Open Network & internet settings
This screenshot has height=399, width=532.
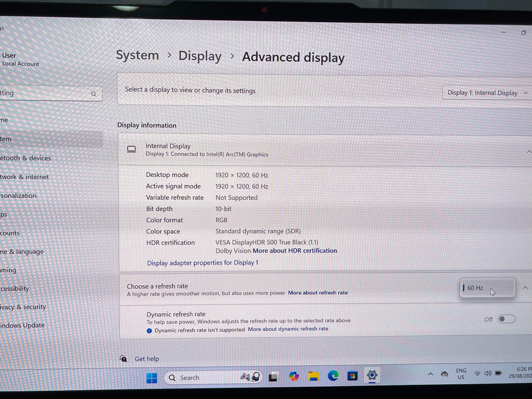pyautogui.click(x=24, y=177)
